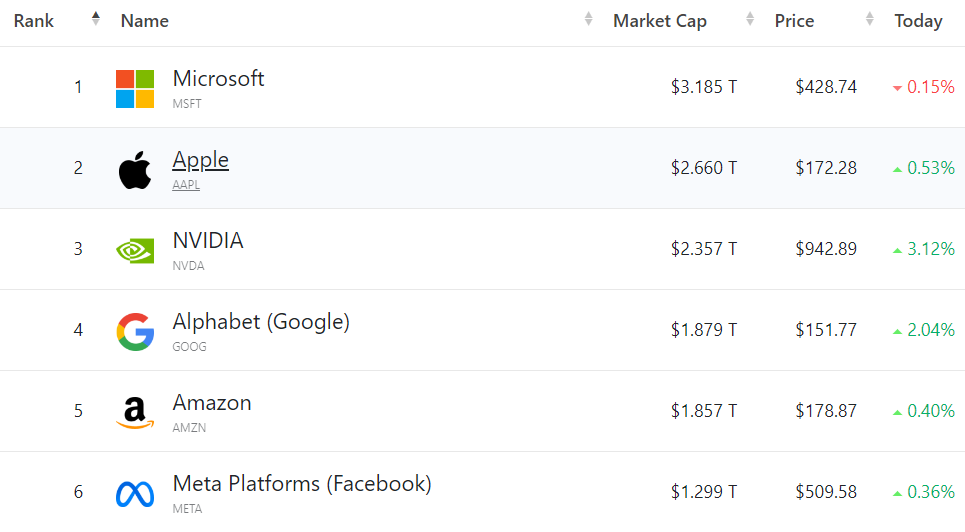Click the NVIDIA logo icon
This screenshot has height=532, width=965.
click(x=135, y=250)
